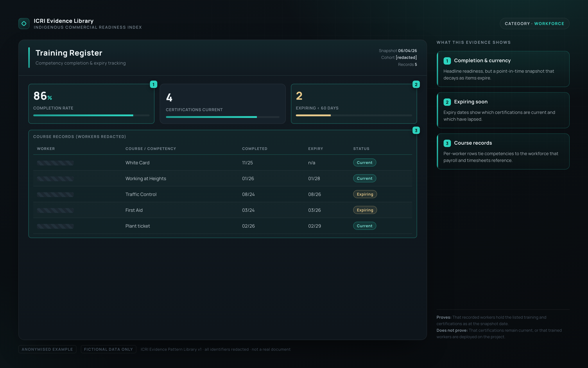Click the Worker column header
This screenshot has width=588, height=368.
point(46,149)
